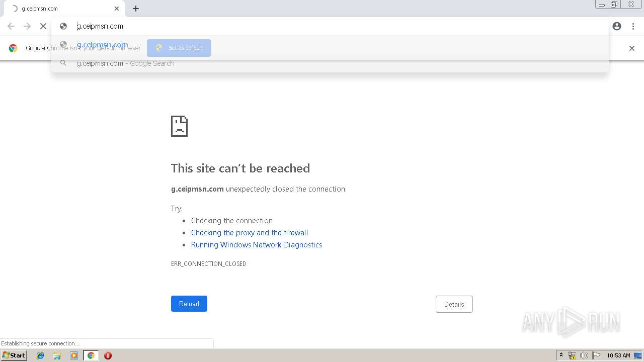
Task: Show hidden system tray icons
Action: click(x=561, y=355)
